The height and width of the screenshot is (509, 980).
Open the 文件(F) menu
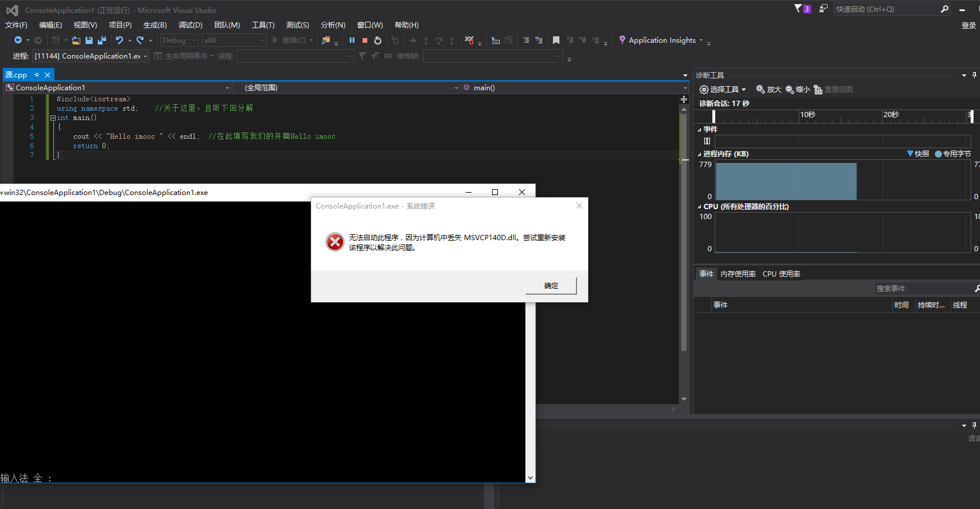tap(16, 25)
